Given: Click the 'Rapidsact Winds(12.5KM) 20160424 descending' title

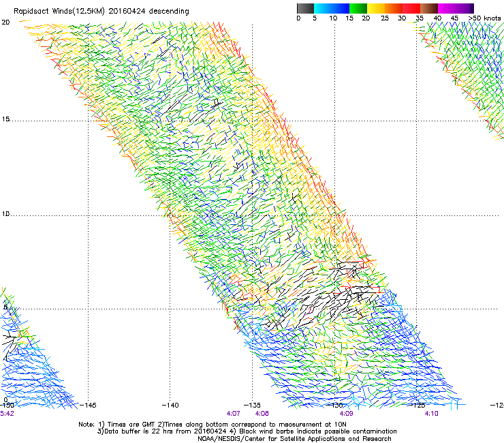Looking at the screenshot, I should (x=101, y=12).
